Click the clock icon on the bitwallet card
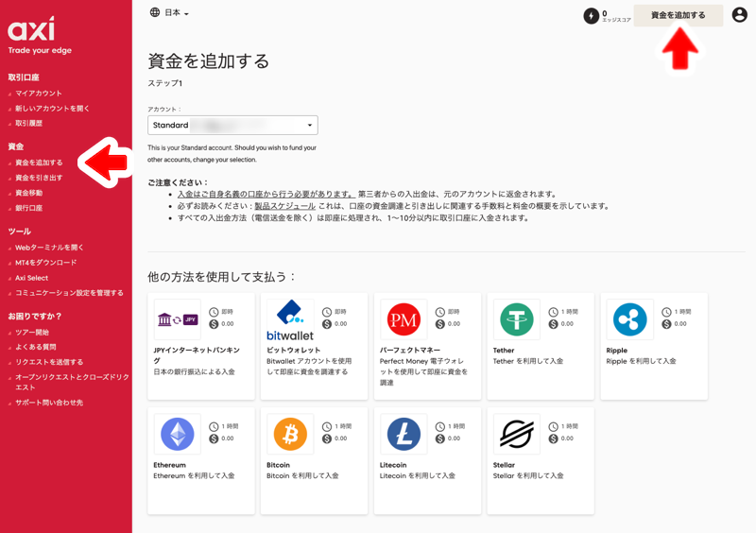The width and height of the screenshot is (756, 533). 327,312
